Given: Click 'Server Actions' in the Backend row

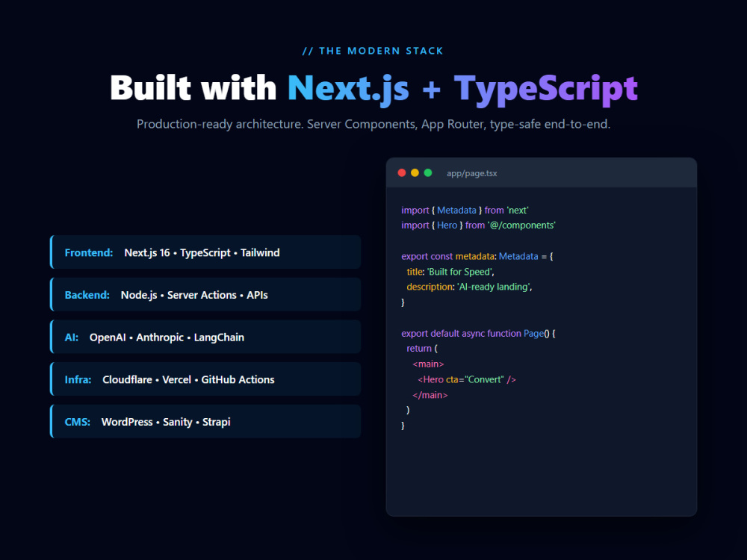Looking at the screenshot, I should point(202,295).
